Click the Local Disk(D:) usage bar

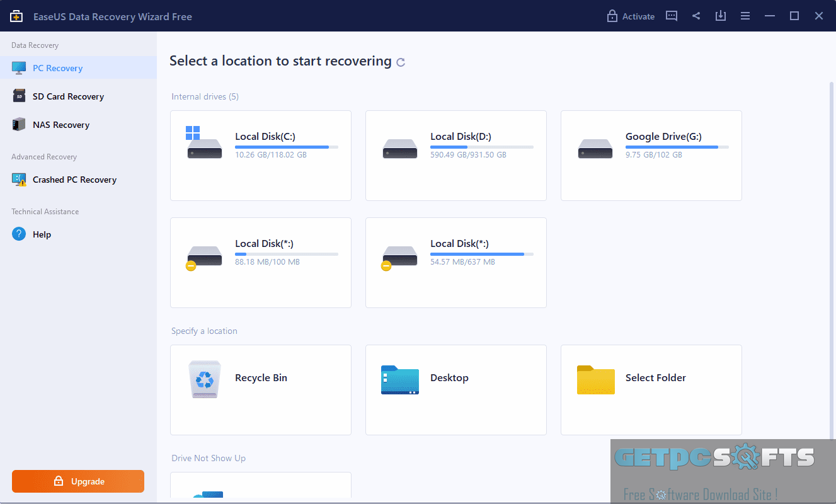pos(482,147)
